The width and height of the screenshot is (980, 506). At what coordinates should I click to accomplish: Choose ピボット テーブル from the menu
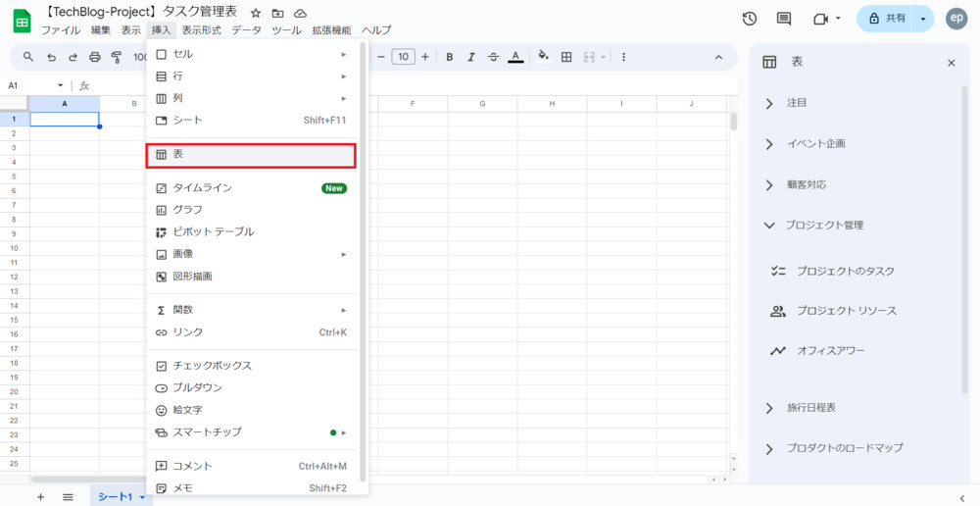tap(214, 231)
